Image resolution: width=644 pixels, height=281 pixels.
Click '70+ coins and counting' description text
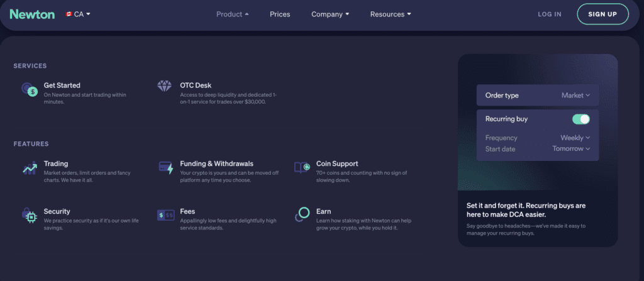(x=362, y=176)
